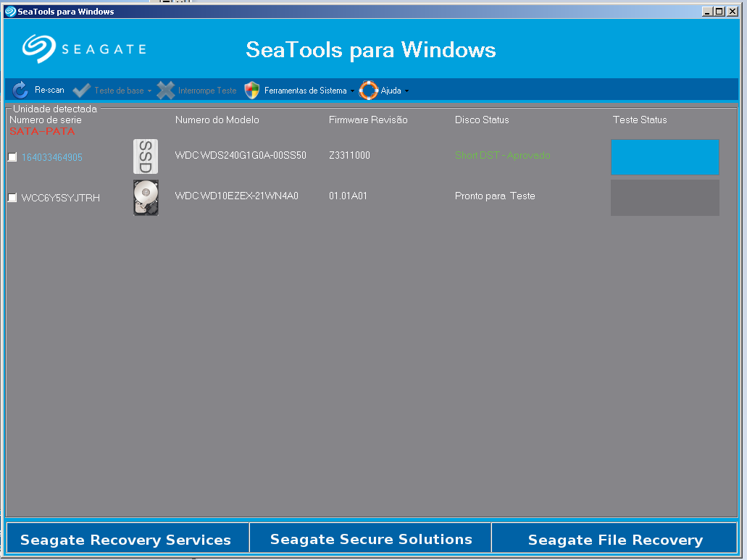
Task: Minimize the SeaTools window
Action: [707, 12]
